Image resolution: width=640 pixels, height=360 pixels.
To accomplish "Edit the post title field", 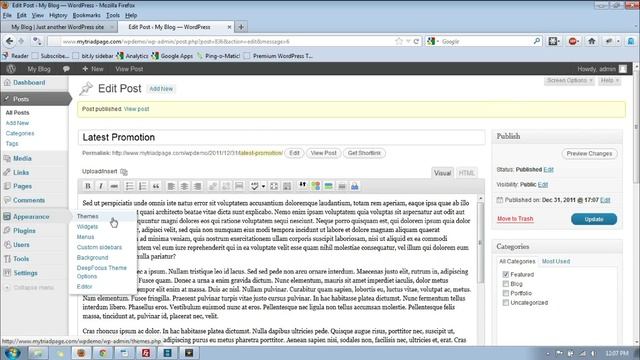I will pos(281,137).
